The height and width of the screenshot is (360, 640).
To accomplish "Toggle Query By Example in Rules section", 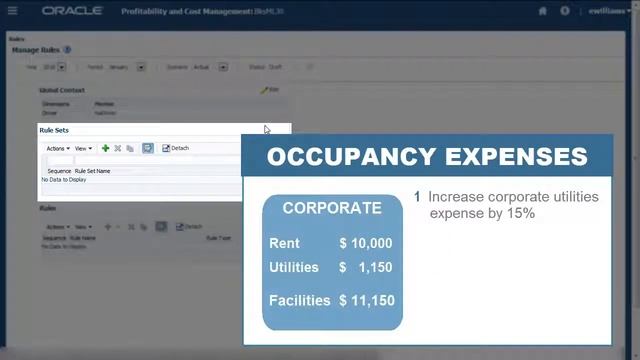I will click(x=161, y=227).
